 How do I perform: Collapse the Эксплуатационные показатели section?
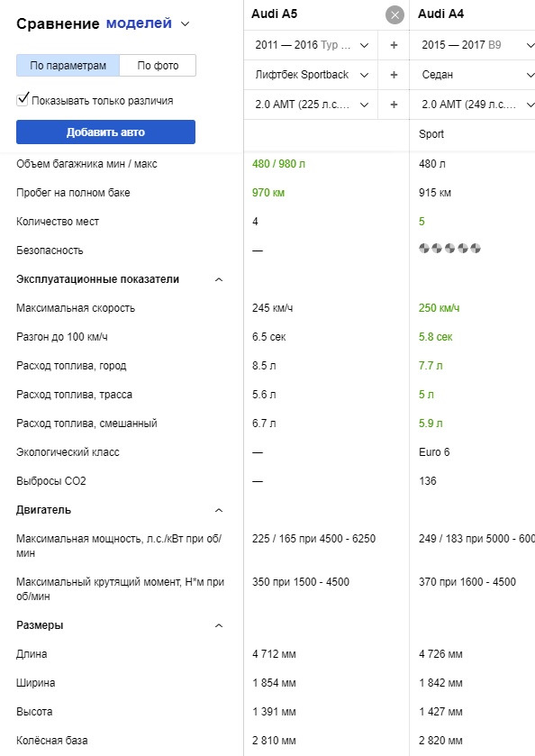219,279
